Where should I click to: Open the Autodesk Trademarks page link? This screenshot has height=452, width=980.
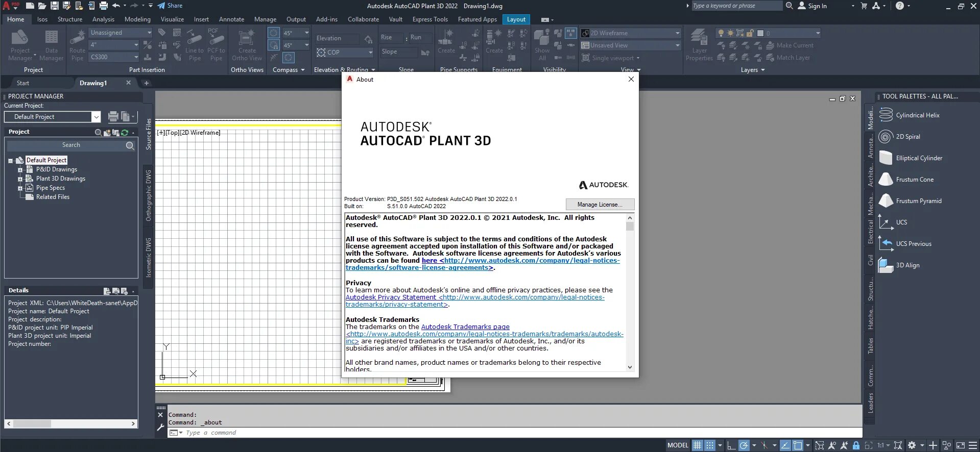(465, 327)
